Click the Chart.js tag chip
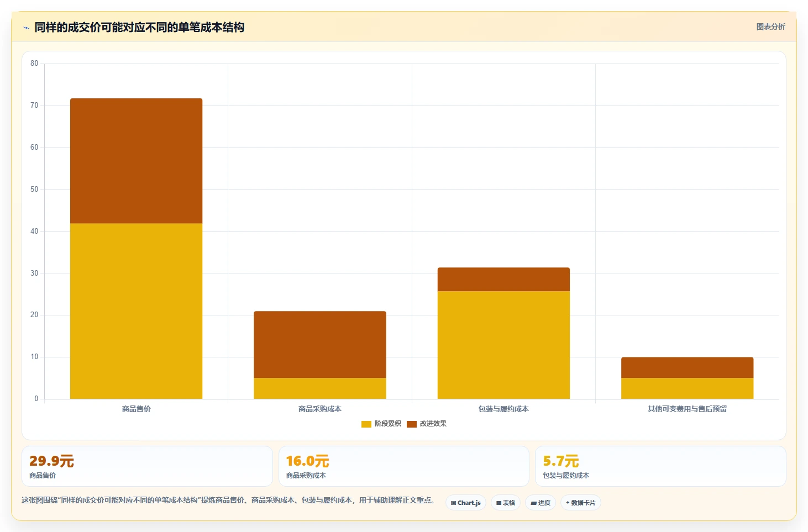Viewport: 808px width, 532px height. [x=465, y=503]
